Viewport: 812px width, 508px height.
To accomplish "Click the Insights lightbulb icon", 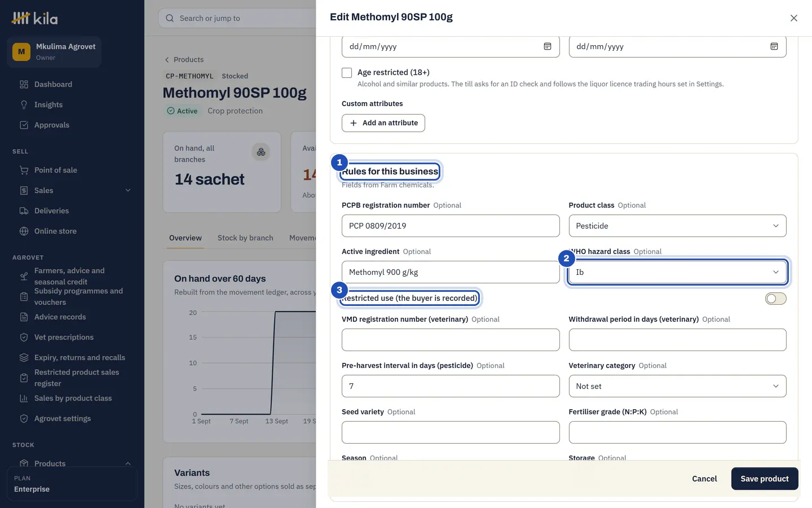I will [x=24, y=104].
